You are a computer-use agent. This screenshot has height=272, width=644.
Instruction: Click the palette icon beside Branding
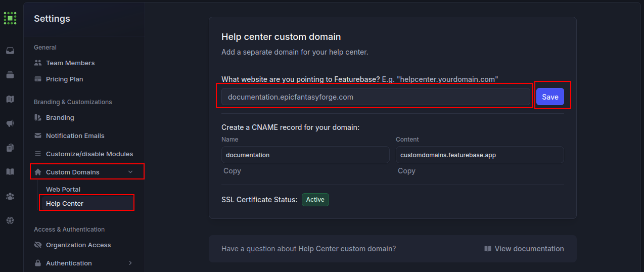[x=38, y=117]
